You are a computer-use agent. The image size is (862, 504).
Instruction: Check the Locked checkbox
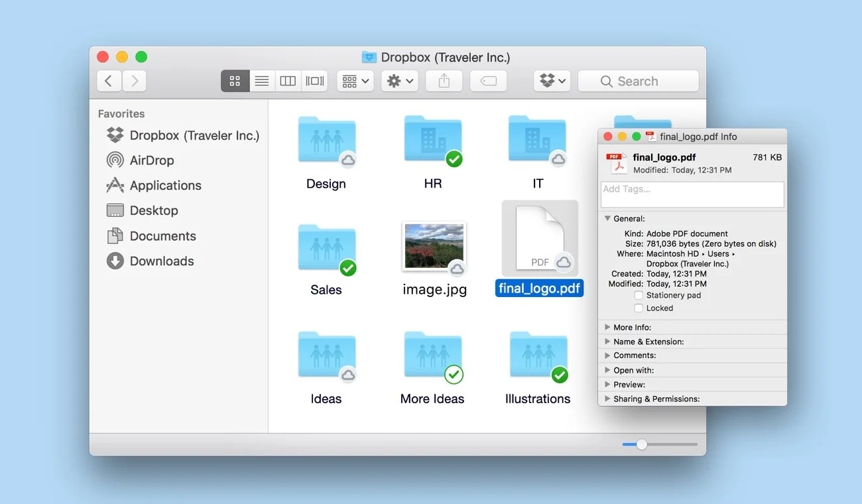coord(640,308)
